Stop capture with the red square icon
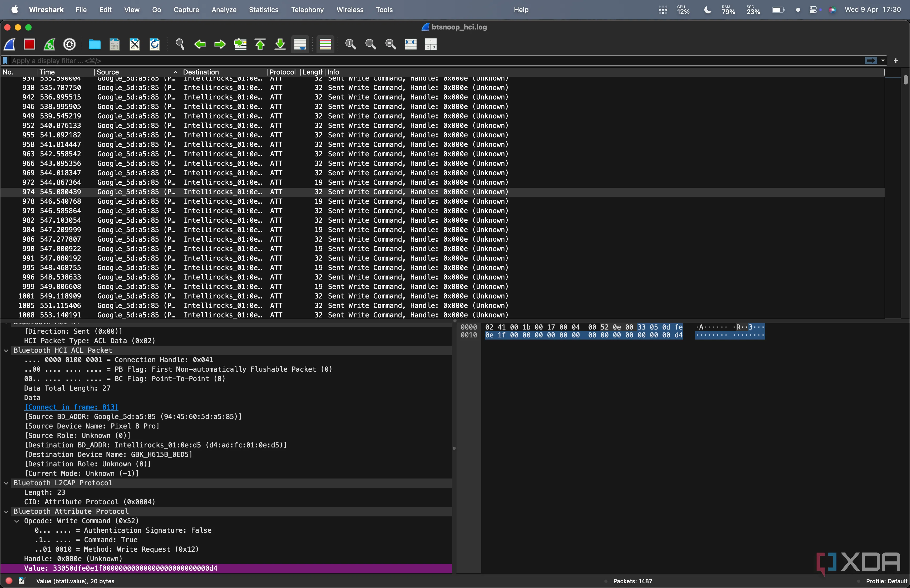This screenshot has height=588, width=910. pos(29,44)
